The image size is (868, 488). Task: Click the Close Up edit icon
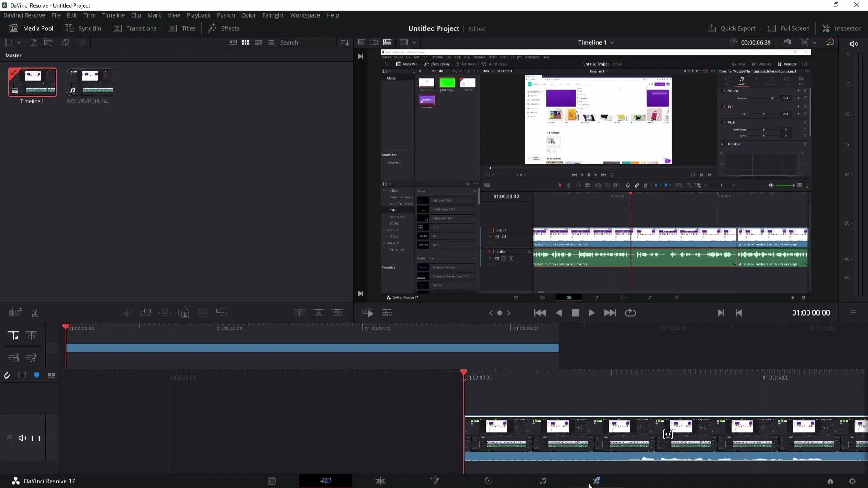point(184,313)
